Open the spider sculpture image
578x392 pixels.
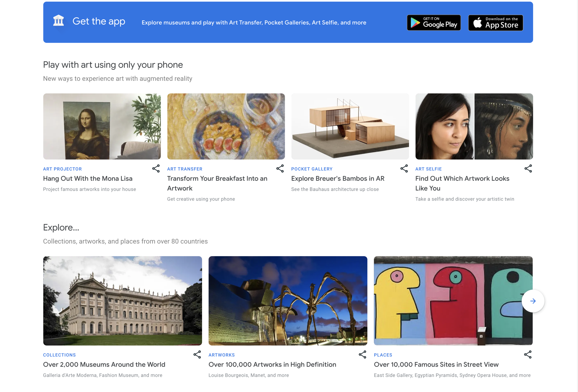coord(288,301)
